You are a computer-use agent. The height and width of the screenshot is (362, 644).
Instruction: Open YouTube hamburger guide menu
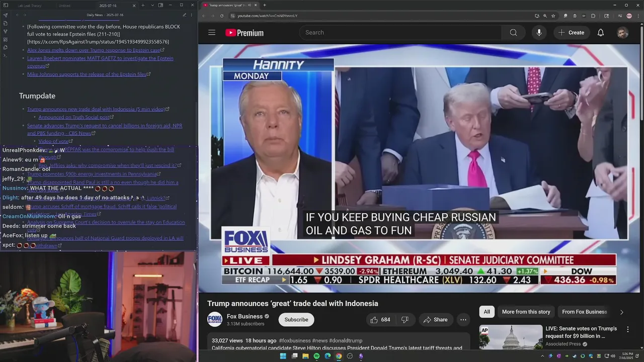coord(212,33)
